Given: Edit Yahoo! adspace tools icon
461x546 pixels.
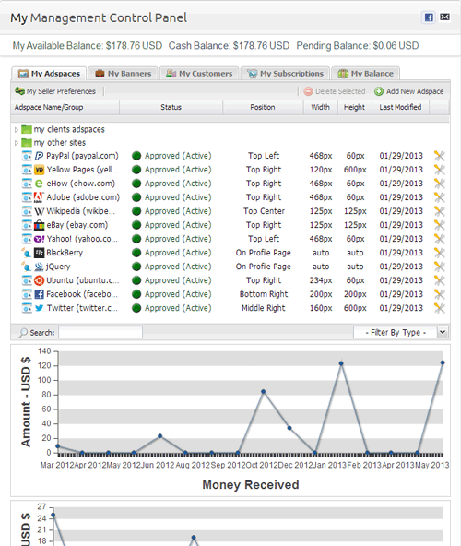Looking at the screenshot, I should [439, 239].
